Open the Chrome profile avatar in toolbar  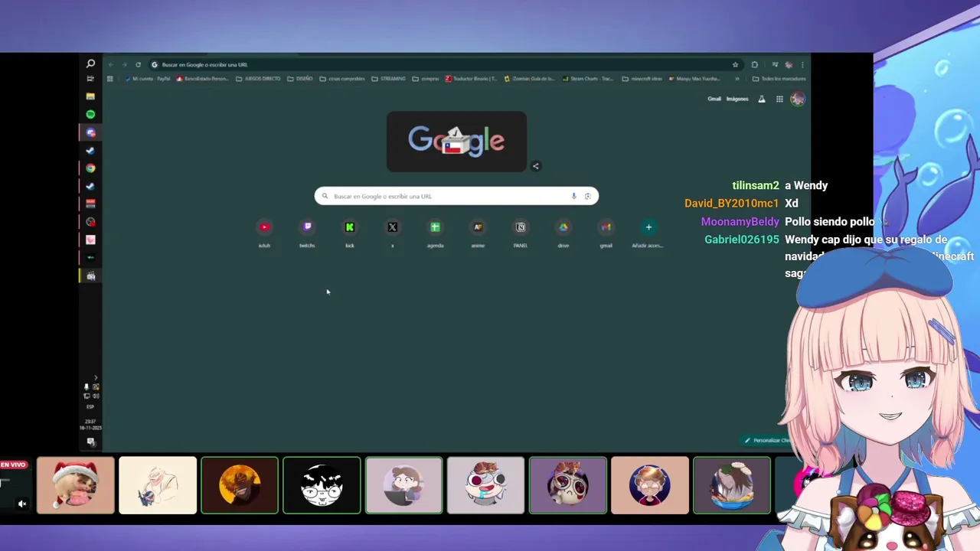coord(789,65)
